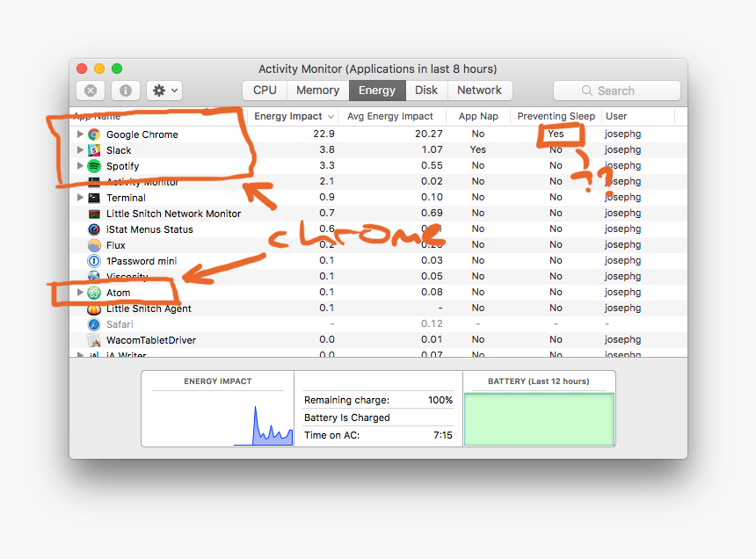The width and height of the screenshot is (756, 559).
Task: Click the Google Chrome app icon
Action: pyautogui.click(x=94, y=134)
